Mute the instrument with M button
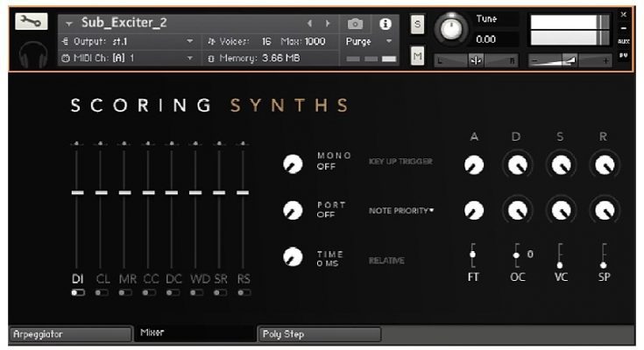Image resolution: width=644 pixels, height=350 pixels. click(417, 56)
